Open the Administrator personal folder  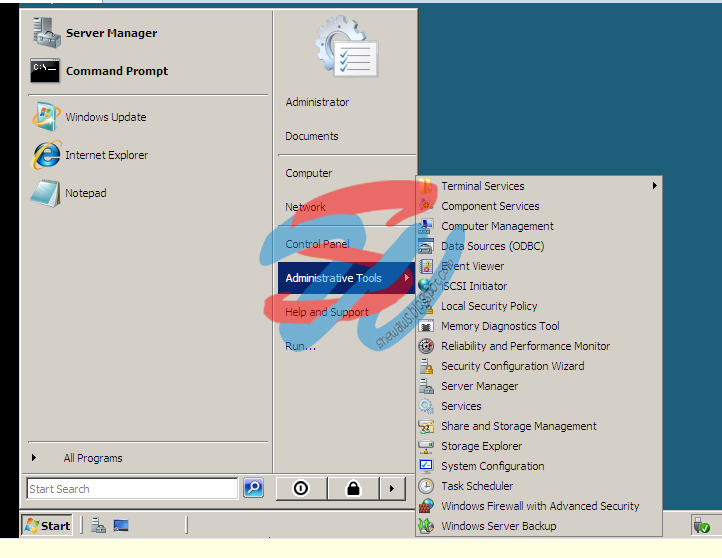317,102
